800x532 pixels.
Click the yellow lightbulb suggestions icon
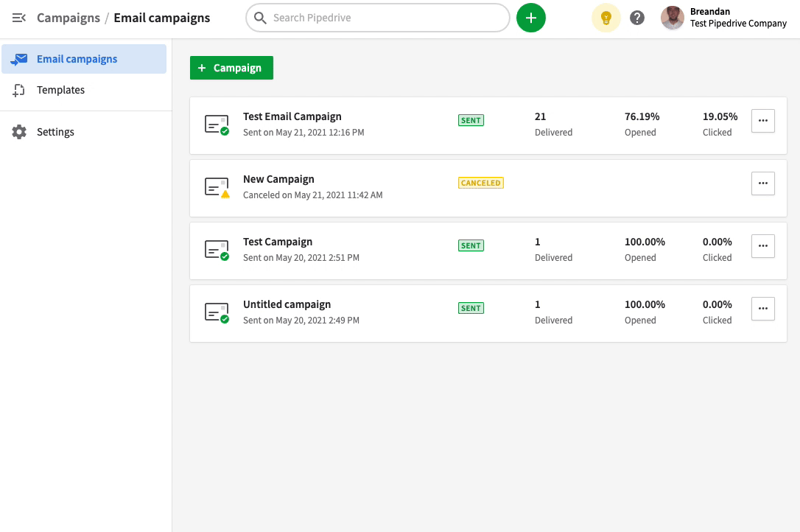click(x=606, y=17)
